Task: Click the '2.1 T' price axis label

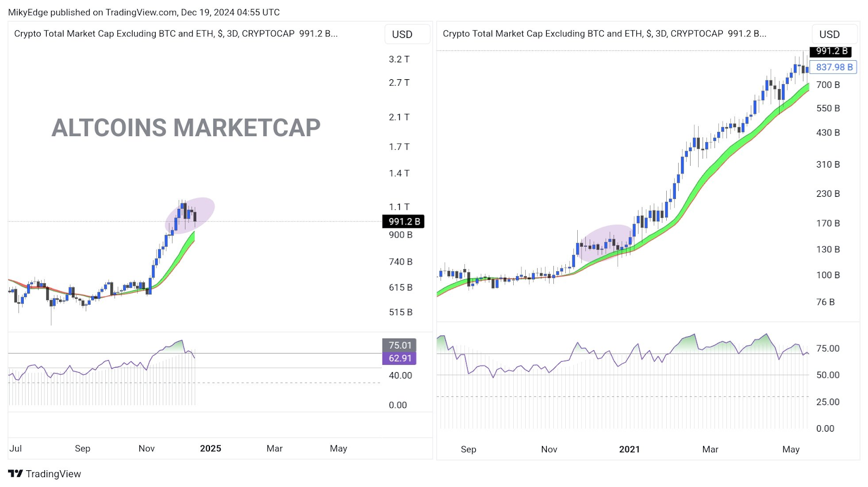Action: (399, 117)
